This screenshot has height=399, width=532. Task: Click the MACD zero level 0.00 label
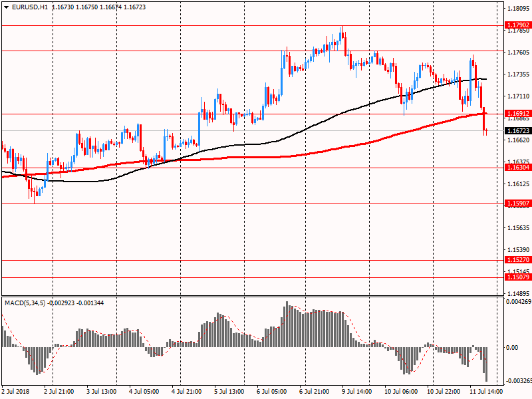point(512,347)
